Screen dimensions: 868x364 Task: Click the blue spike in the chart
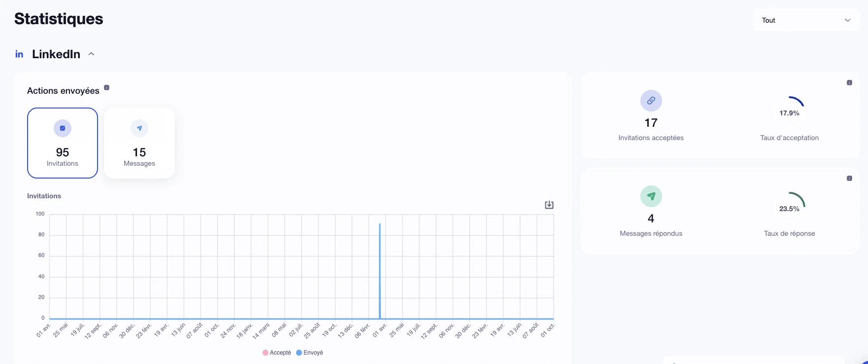click(380, 271)
